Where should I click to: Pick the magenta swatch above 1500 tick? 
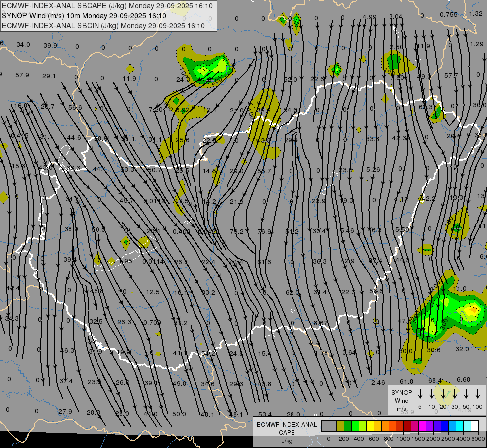click(422, 426)
